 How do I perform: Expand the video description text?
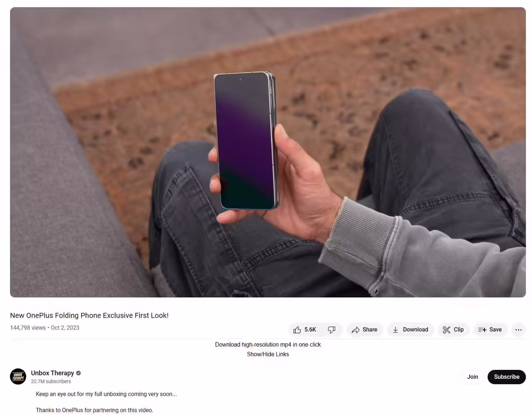click(x=106, y=402)
